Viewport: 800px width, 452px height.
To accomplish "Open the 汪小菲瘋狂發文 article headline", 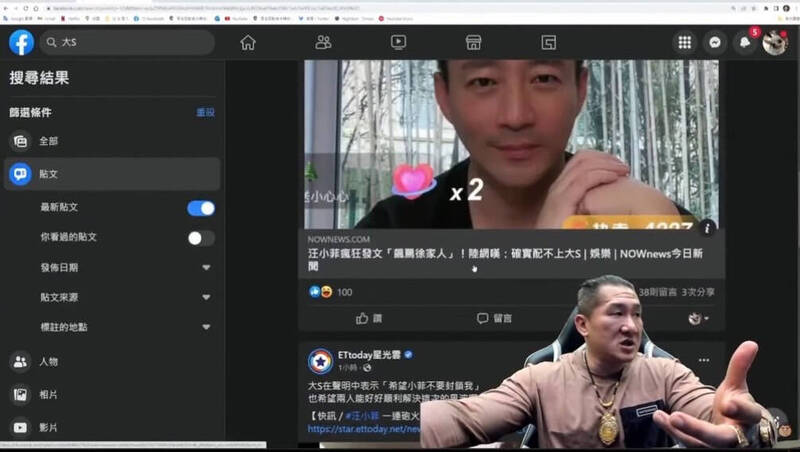I will (x=505, y=259).
